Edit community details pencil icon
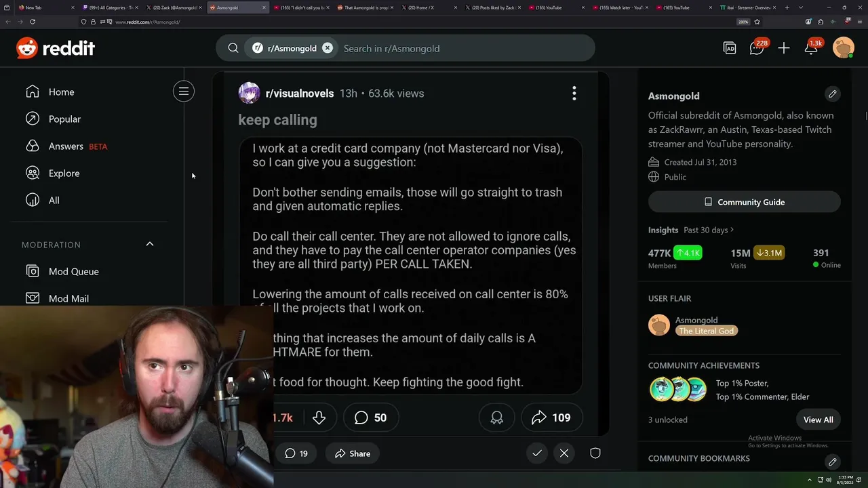The image size is (868, 488). [833, 94]
